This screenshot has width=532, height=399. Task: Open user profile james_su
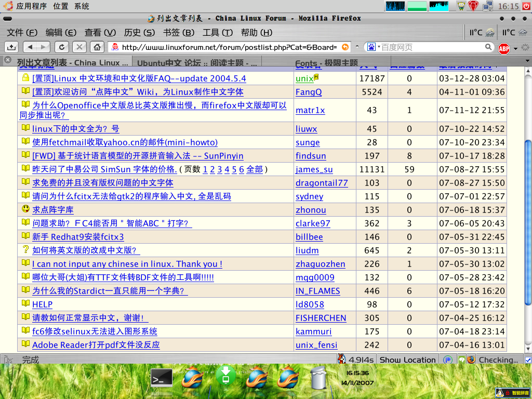314,169
